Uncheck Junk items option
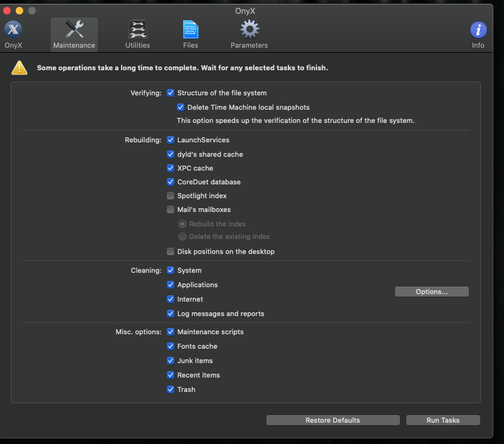Screen dimensions: 504x444 click(x=171, y=361)
